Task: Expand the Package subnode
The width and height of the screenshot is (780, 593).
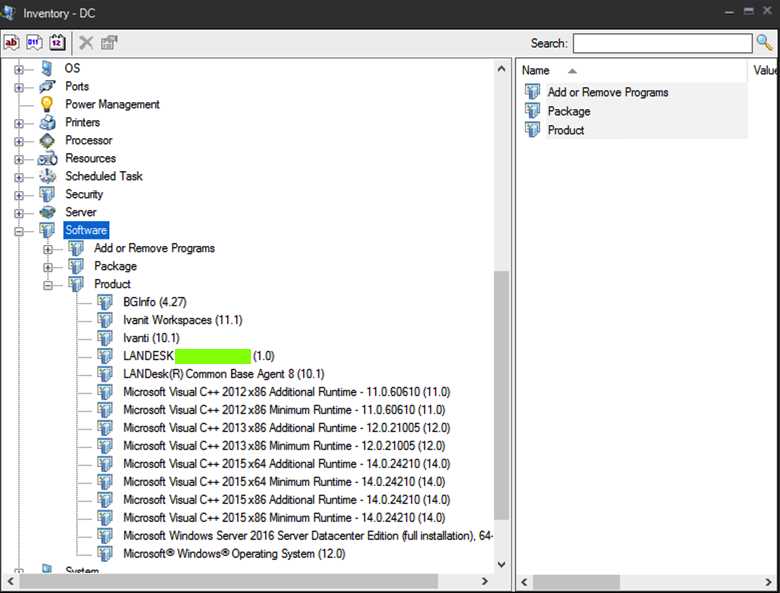Action: (x=48, y=267)
